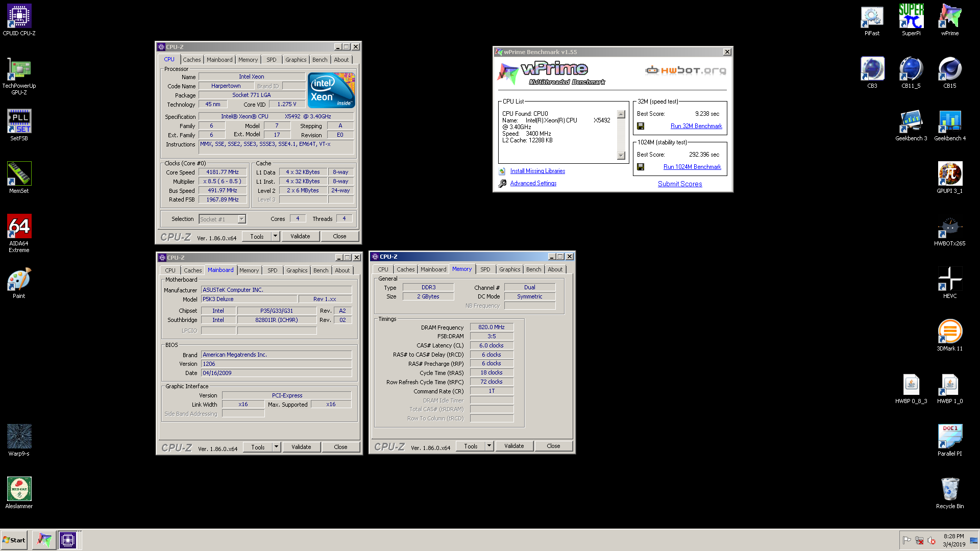The image size is (980, 551).
Task: Launch AIDA64 Extreme from the desktop
Action: pos(19,233)
